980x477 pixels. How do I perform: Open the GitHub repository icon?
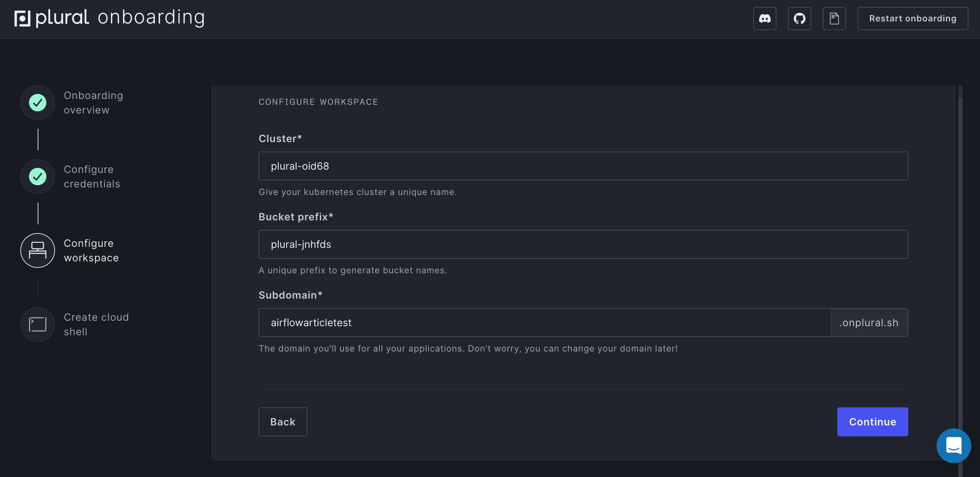tap(799, 19)
